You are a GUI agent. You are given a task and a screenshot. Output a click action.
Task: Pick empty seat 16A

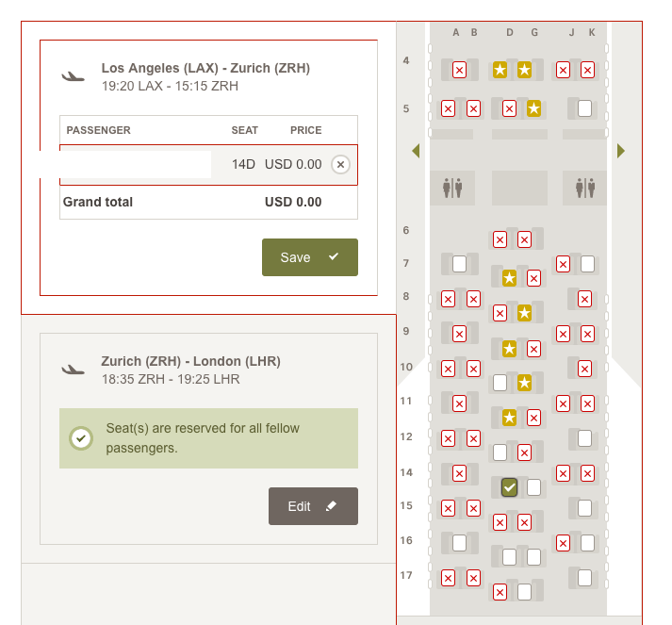pos(459,543)
